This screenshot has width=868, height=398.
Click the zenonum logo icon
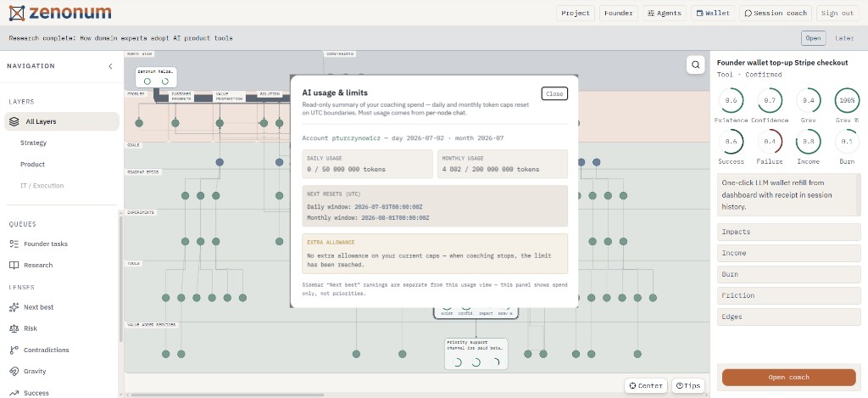click(17, 13)
